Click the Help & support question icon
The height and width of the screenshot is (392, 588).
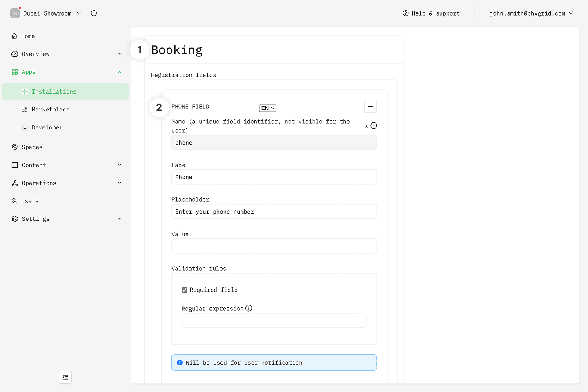405,13
